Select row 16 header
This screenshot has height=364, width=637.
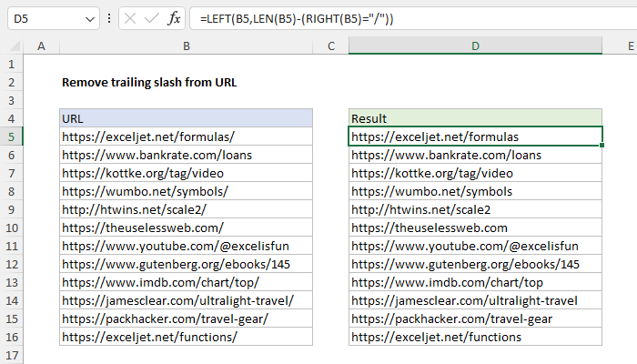11,338
